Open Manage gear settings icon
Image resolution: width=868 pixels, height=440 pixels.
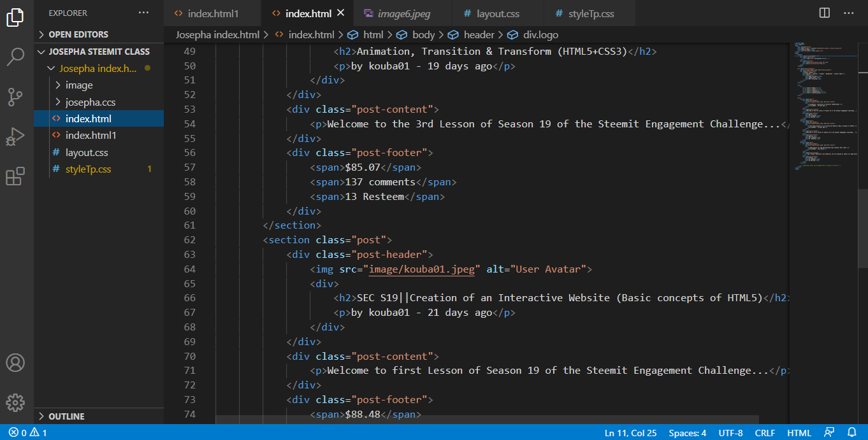(x=15, y=402)
